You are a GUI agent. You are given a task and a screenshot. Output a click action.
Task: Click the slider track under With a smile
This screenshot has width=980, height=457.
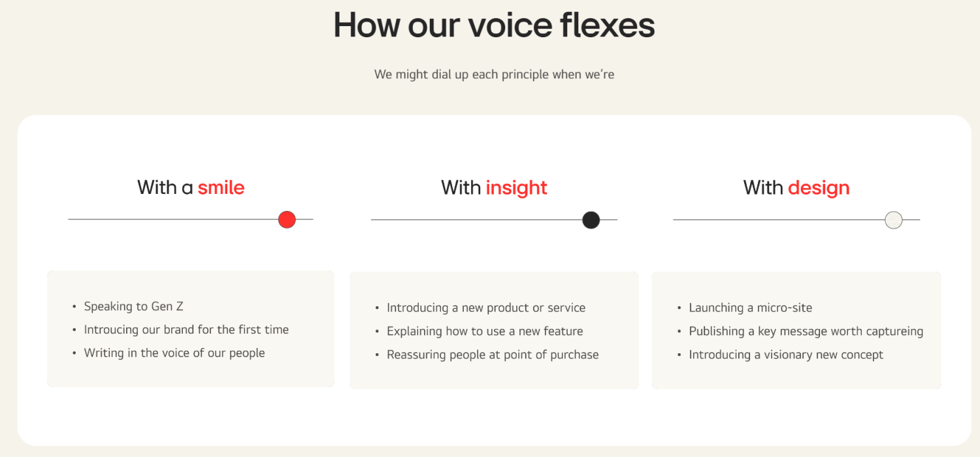(191, 219)
